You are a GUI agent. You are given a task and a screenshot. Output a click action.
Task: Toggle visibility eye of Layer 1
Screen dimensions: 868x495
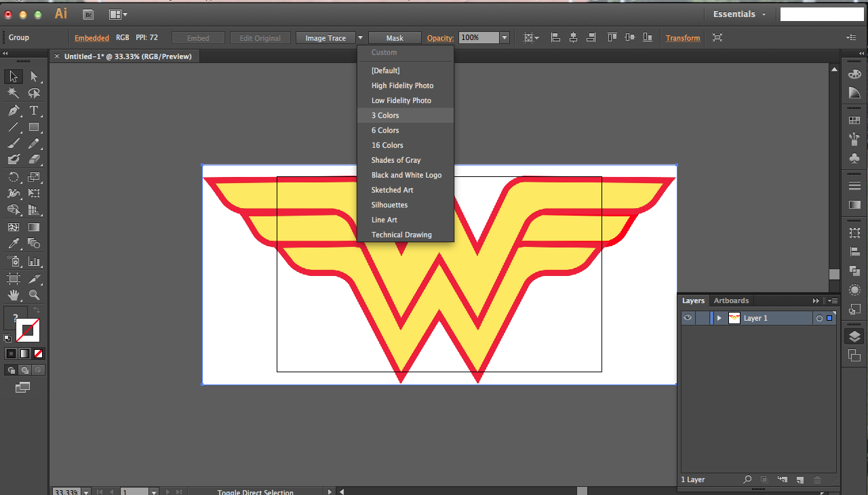pos(688,318)
